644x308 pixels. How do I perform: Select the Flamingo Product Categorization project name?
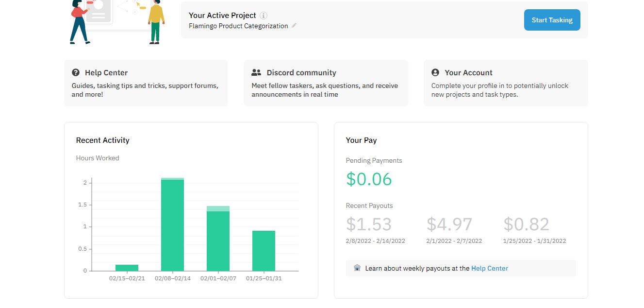click(237, 26)
